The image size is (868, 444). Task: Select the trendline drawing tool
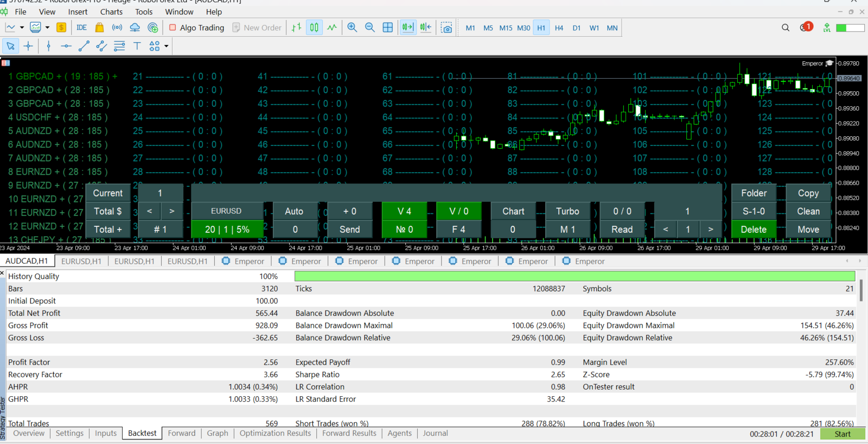pyautogui.click(x=84, y=46)
